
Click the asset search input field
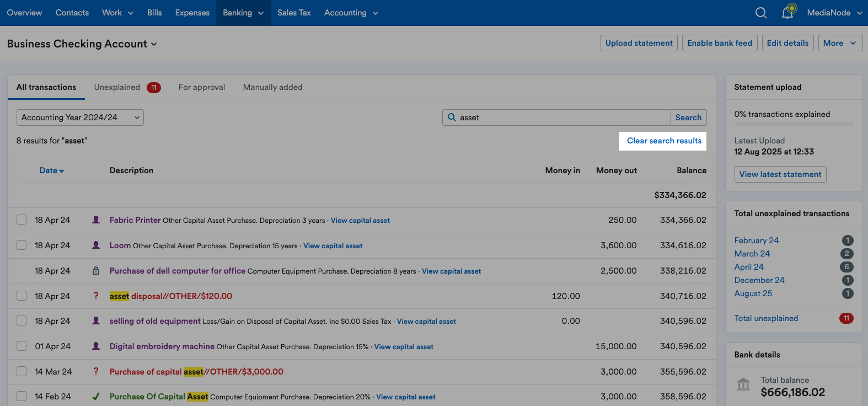click(x=556, y=117)
